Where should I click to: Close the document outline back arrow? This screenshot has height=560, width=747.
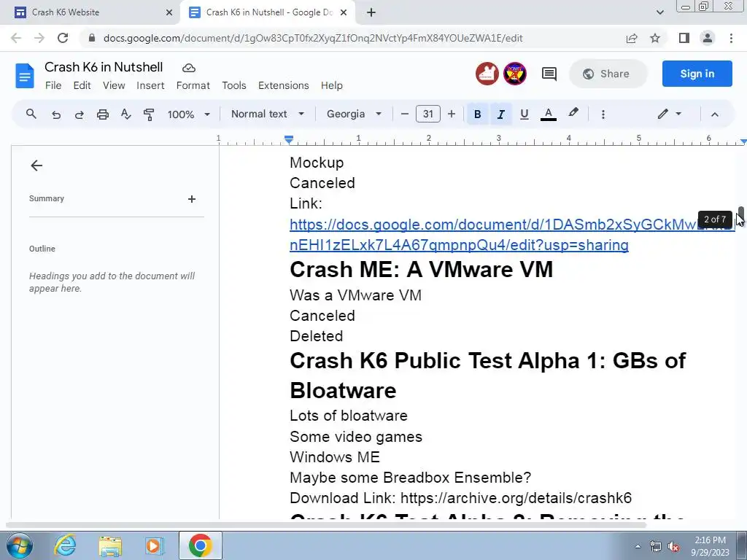(x=36, y=166)
